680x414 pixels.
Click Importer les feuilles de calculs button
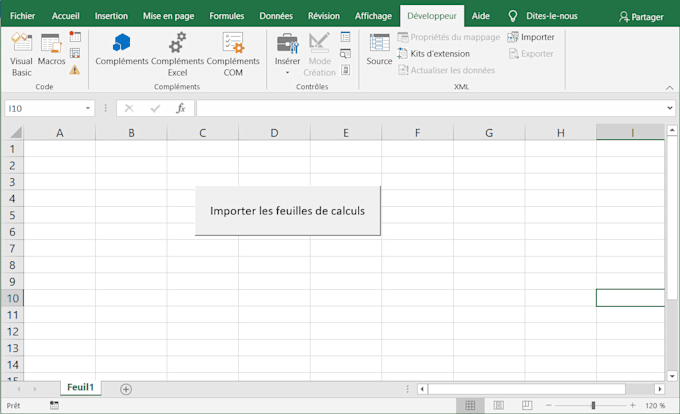tap(288, 211)
